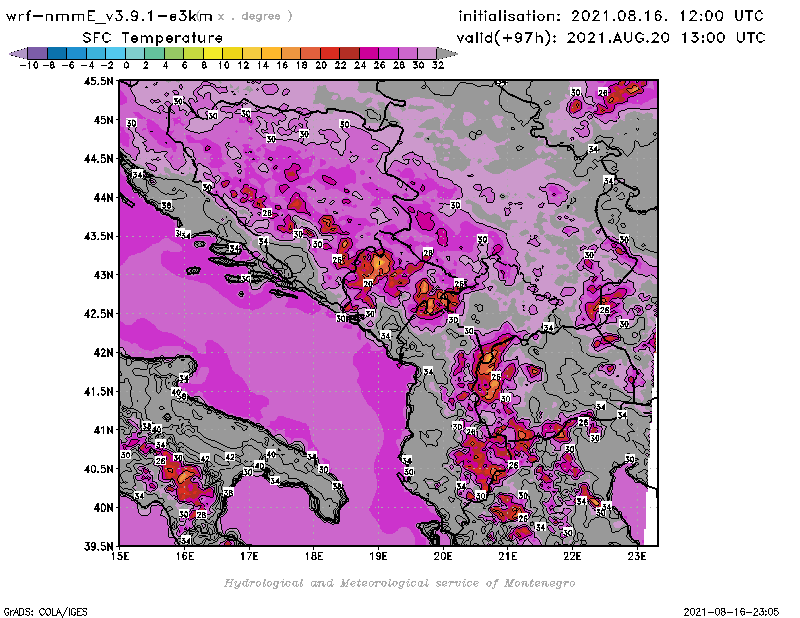The width and height of the screenshot is (800, 618).
Task: Click the '44.5N' latitude label
Action: [98, 159]
